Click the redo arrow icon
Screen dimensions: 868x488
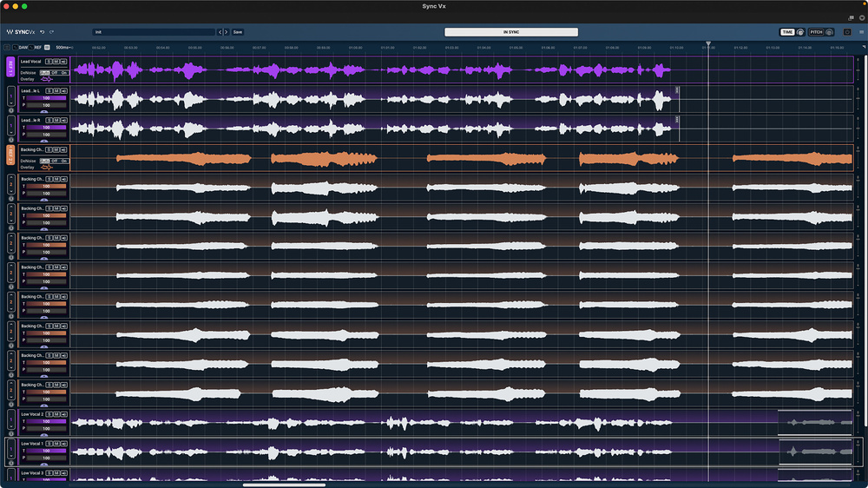[x=51, y=31]
